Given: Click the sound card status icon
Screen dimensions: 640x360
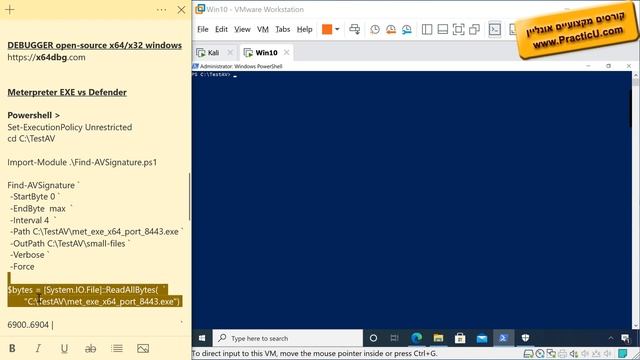Looking at the screenshot, I should point(573,353).
